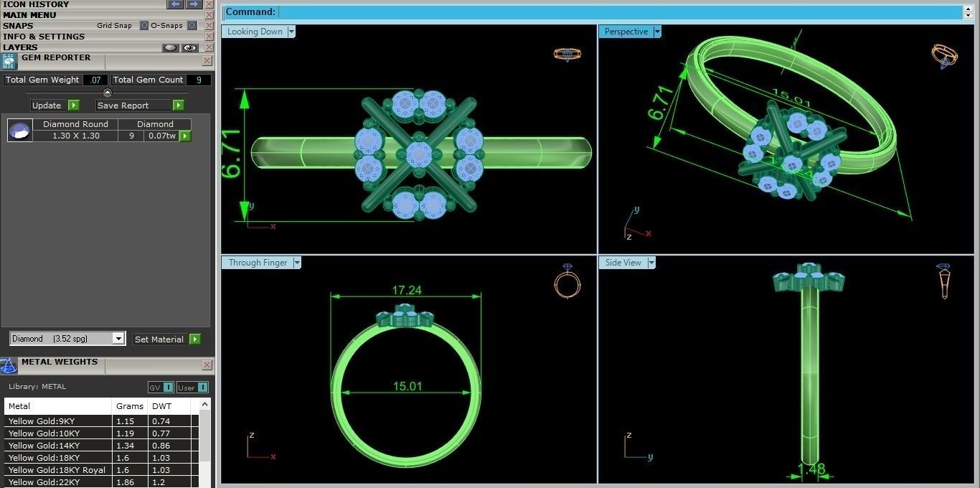Screen dimensions: 980x488
Task: Close the Layers panel
Action: (209, 47)
